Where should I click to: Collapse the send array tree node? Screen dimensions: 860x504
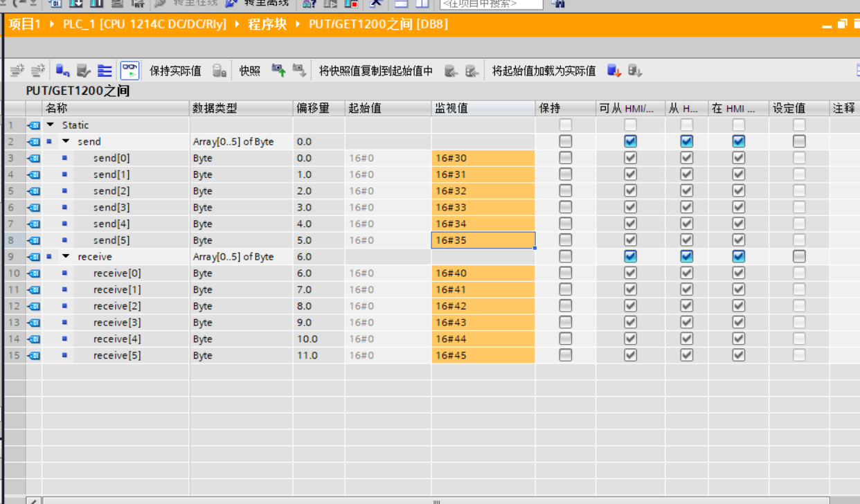66,141
